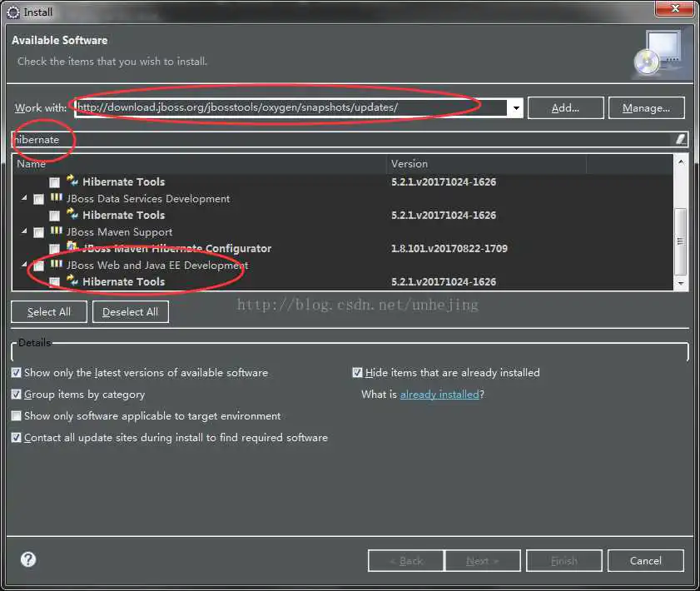Click Hibernate Tools icon above JBoss Data Services Development
Screen dimensions: 700x591
(72, 181)
